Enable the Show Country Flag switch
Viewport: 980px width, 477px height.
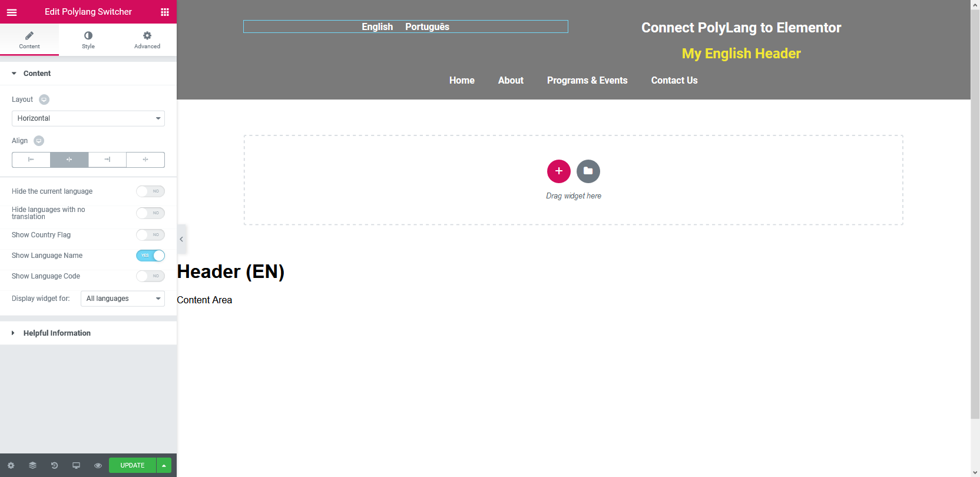(150, 235)
